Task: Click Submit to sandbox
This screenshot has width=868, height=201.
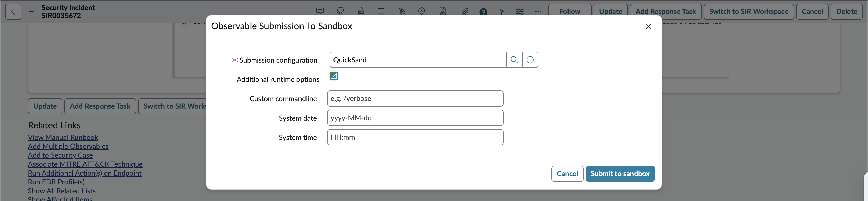Action: click(620, 174)
